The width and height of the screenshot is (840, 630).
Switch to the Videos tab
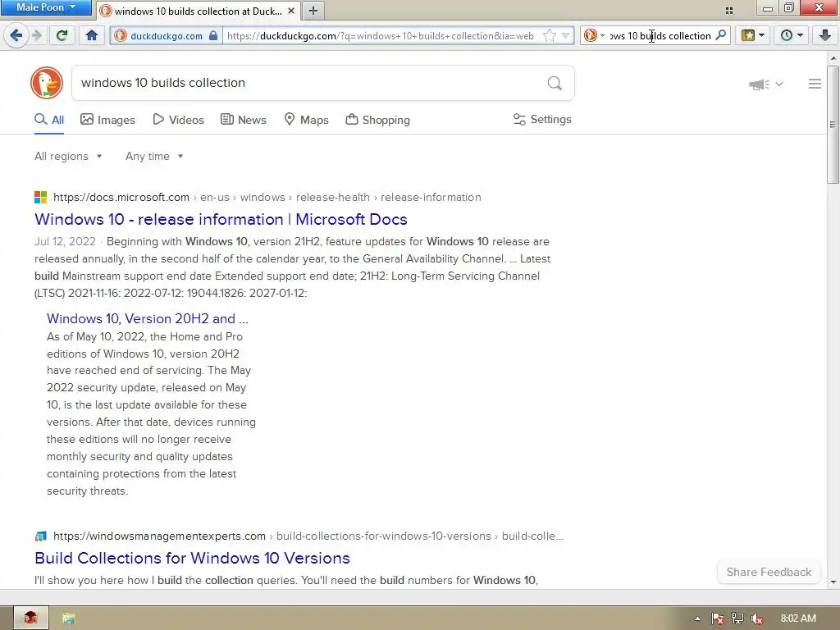[178, 120]
